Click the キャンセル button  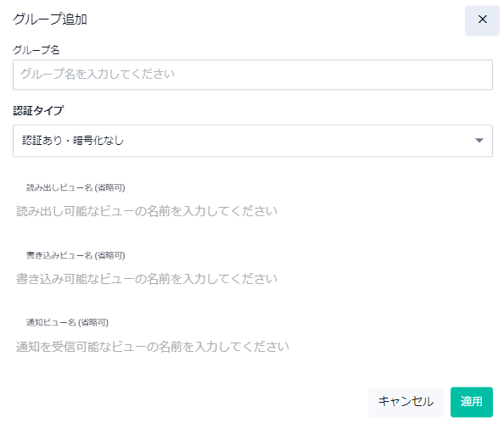(406, 402)
